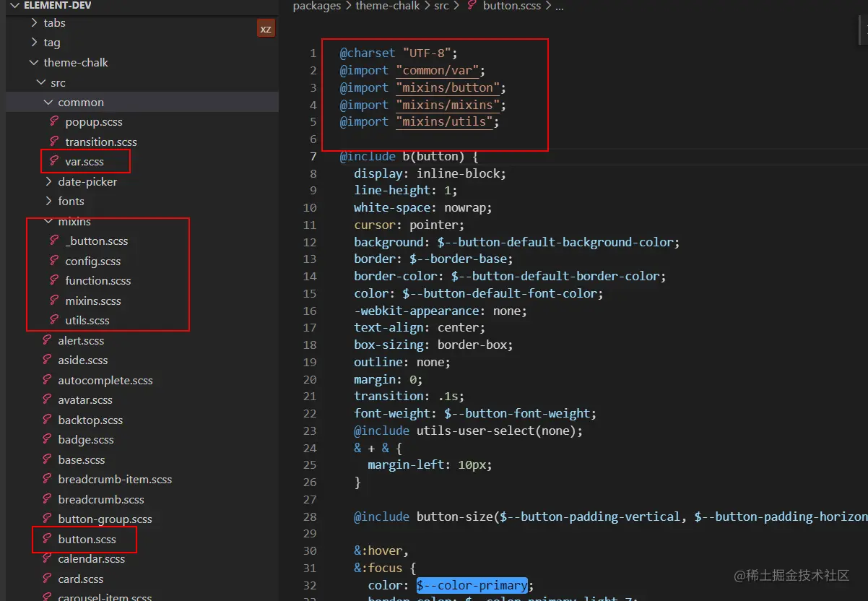Open breadcrumb-item.scss file
868x601 pixels.
(x=115, y=480)
